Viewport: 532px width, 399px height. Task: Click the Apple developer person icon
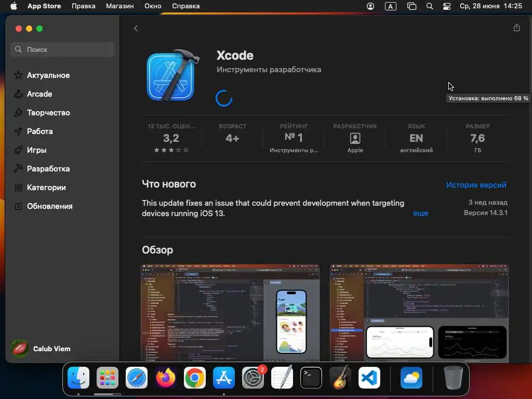tap(355, 138)
